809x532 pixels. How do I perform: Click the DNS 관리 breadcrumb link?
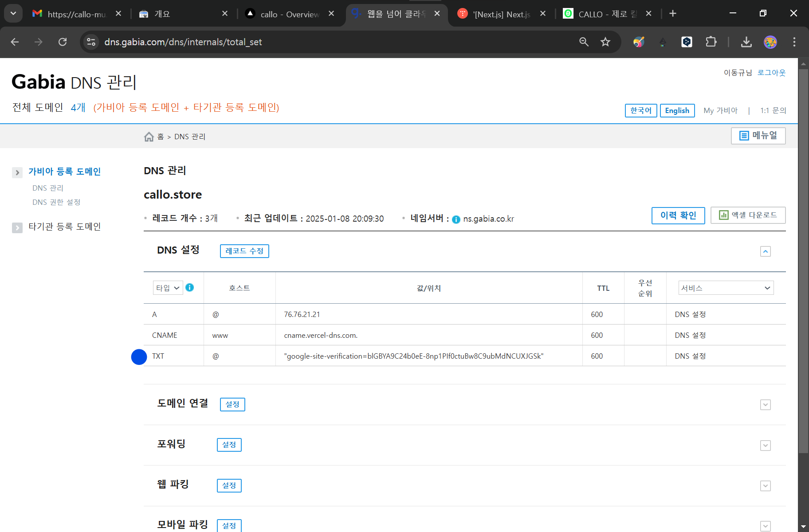(190, 137)
